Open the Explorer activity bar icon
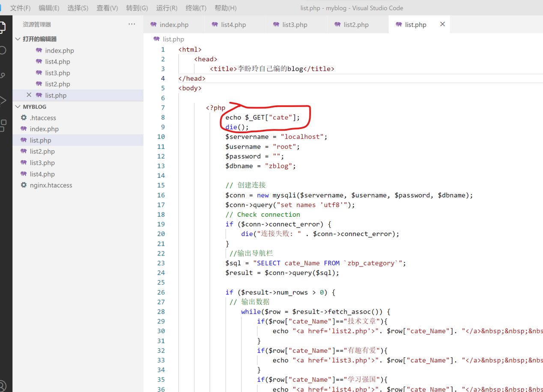Image resolution: width=543 pixels, height=392 pixels. click(2, 27)
